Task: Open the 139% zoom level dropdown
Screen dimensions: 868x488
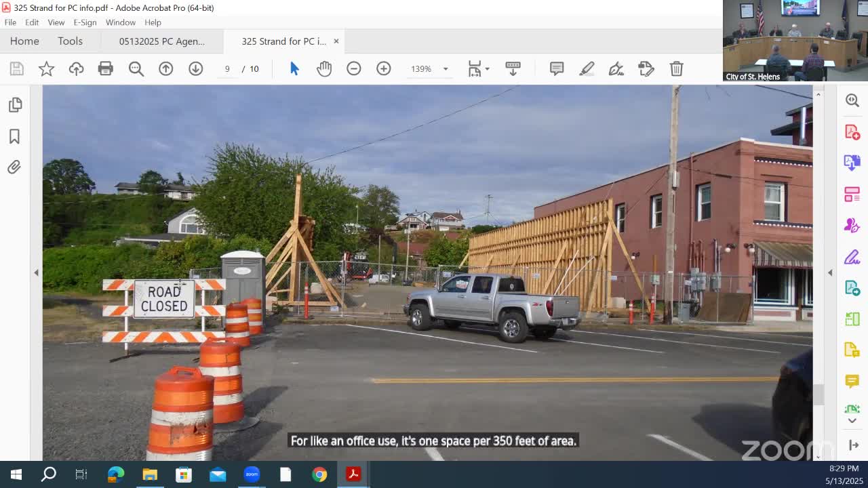Action: 446,69
